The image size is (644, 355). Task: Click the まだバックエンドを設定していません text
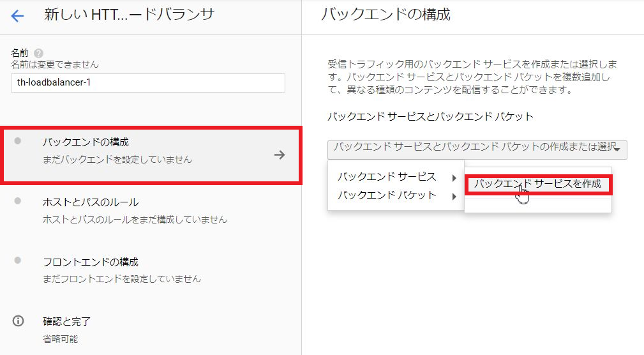(117, 160)
